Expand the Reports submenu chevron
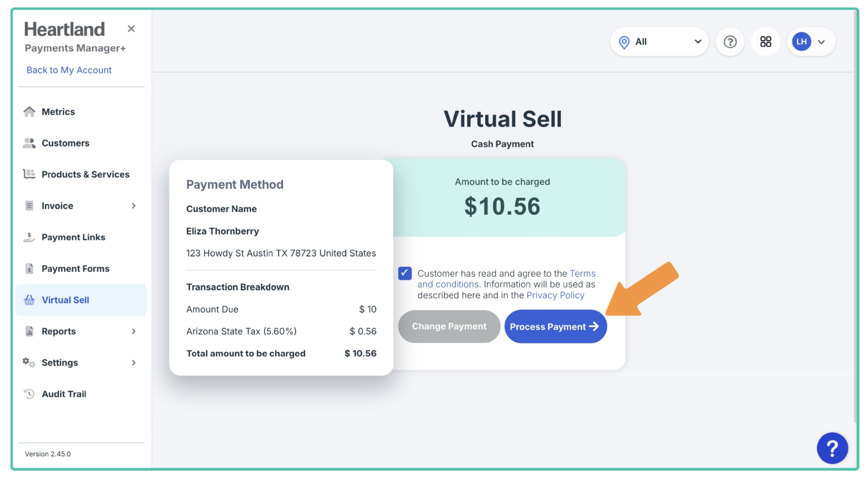The height and width of the screenshot is (480, 868). pos(133,332)
